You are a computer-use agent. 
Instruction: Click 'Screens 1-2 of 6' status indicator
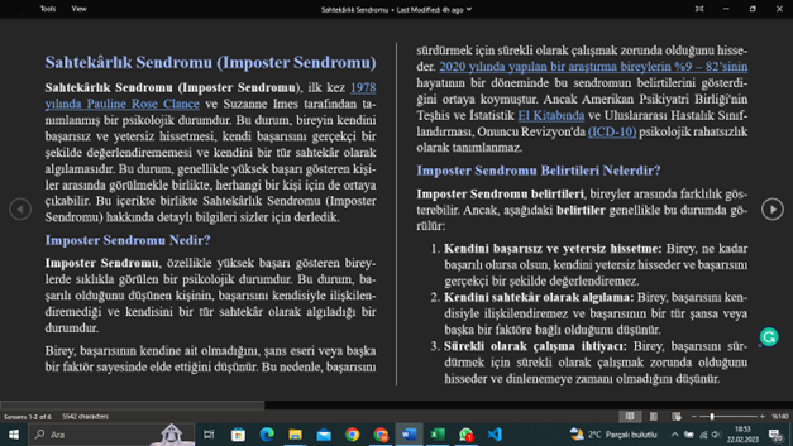(x=28, y=416)
